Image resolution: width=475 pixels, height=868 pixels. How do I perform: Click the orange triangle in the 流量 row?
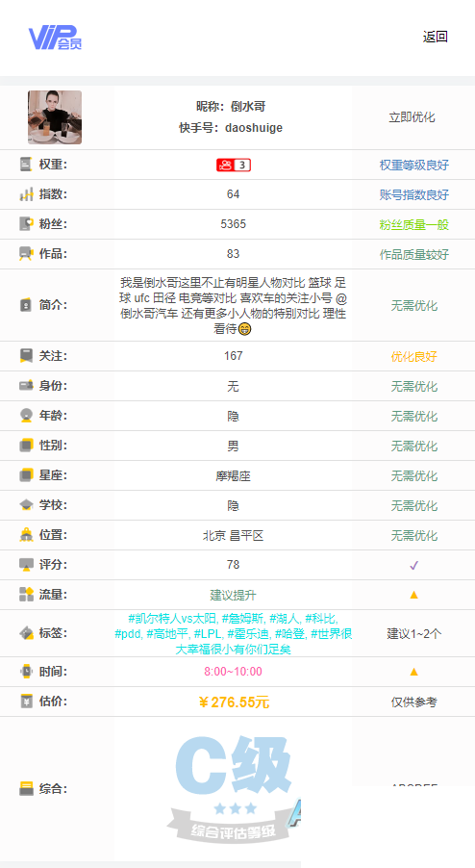point(413,595)
